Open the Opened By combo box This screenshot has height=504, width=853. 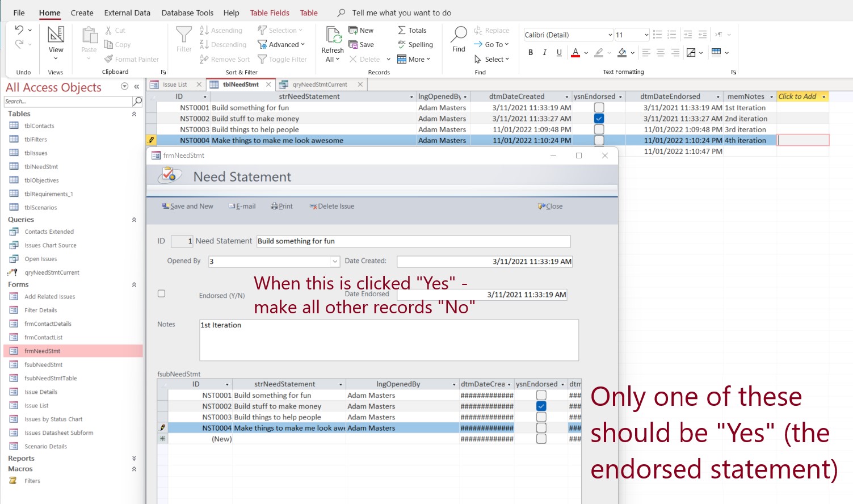[x=335, y=262]
